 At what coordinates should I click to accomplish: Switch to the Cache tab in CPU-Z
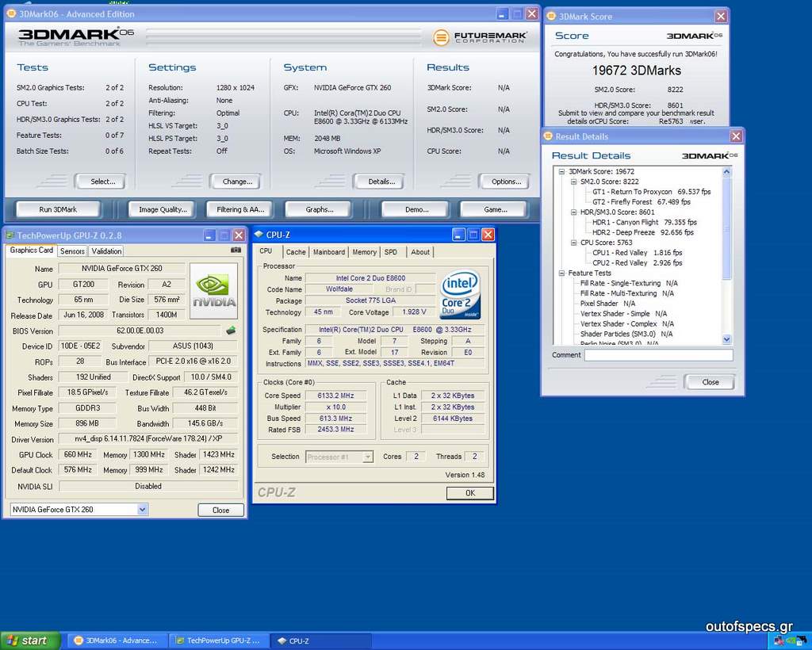pyautogui.click(x=296, y=252)
